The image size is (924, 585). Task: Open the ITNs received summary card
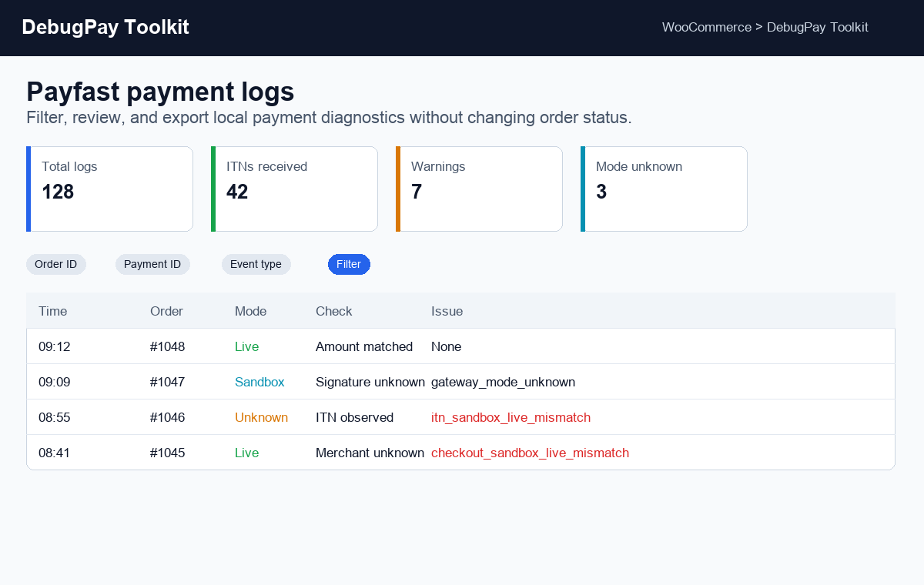(x=294, y=189)
